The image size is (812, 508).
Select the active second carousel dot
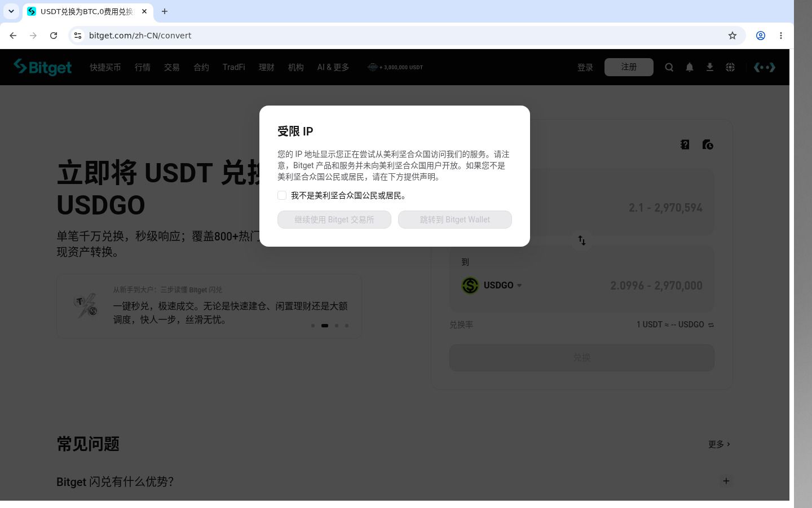coord(325,326)
